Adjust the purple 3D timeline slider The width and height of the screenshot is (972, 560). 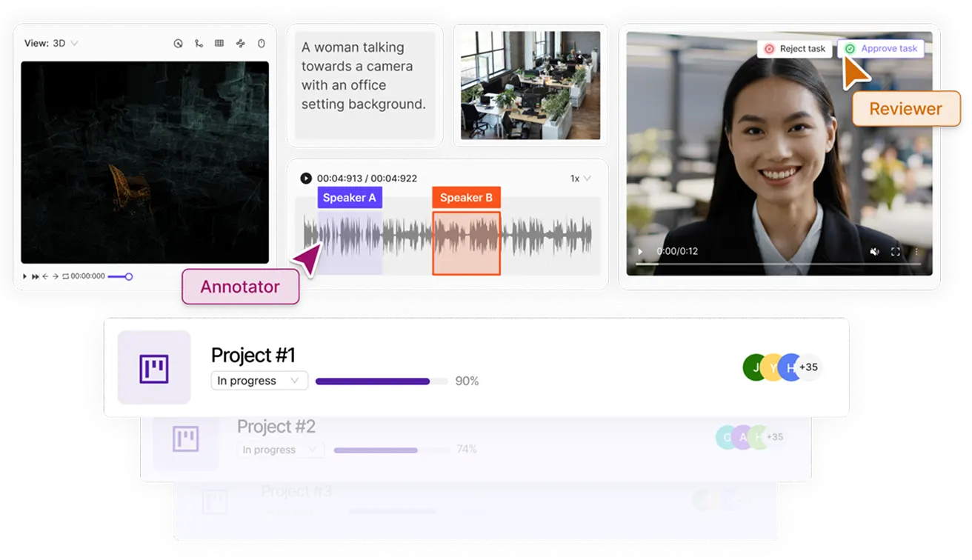(120, 276)
